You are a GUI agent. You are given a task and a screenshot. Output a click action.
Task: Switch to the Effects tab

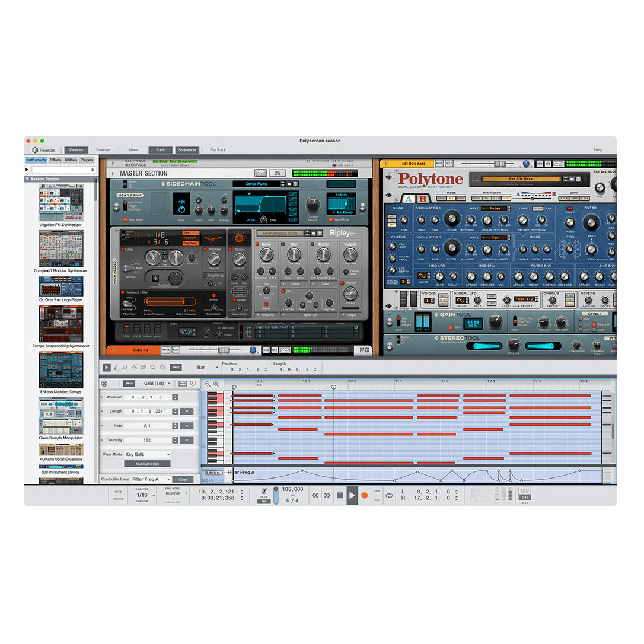56,160
